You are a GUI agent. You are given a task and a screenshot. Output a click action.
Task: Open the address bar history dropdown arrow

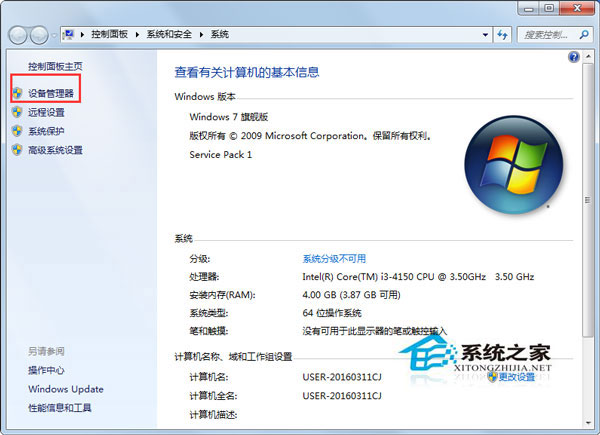pyautogui.click(x=485, y=35)
